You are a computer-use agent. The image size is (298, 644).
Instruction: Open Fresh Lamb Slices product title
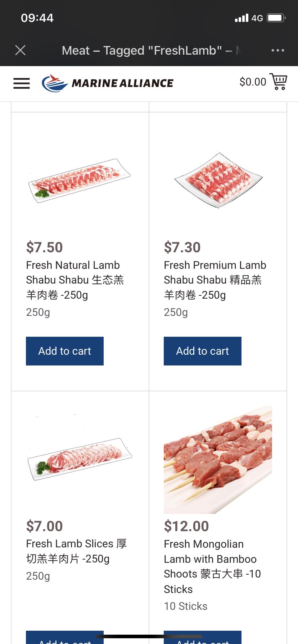click(76, 551)
